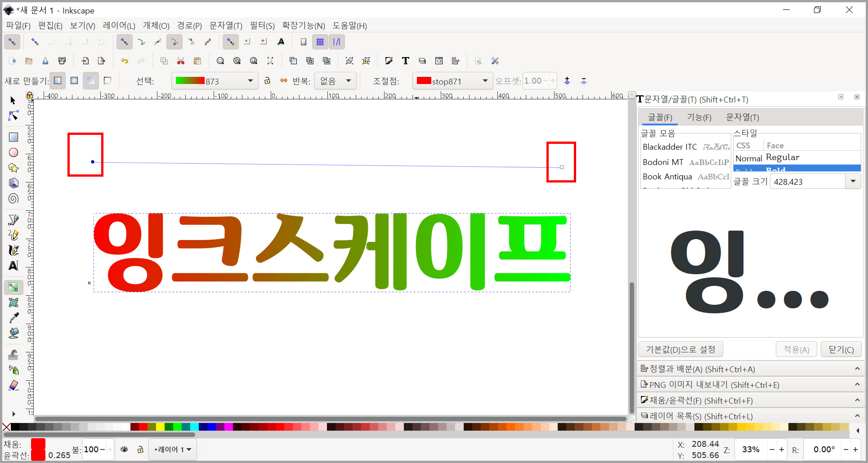The image size is (868, 463).
Task: Insert a new gradient stop
Action: coord(567,81)
